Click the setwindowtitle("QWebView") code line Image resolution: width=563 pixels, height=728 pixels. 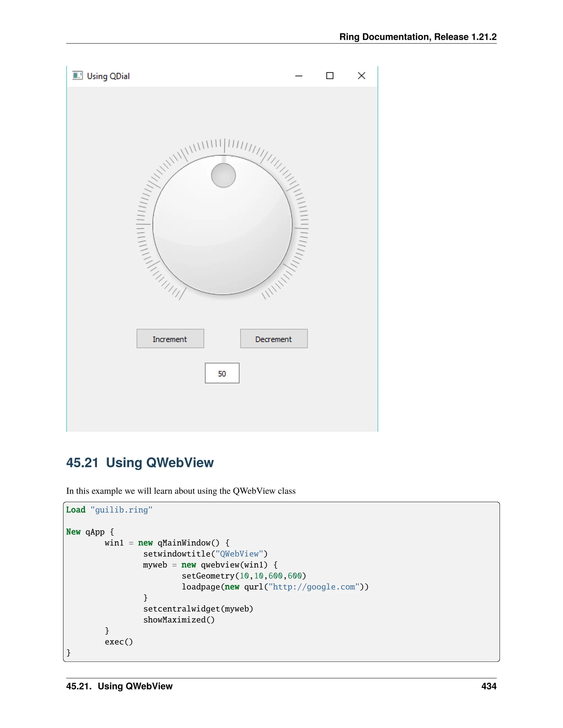pyautogui.click(x=205, y=554)
